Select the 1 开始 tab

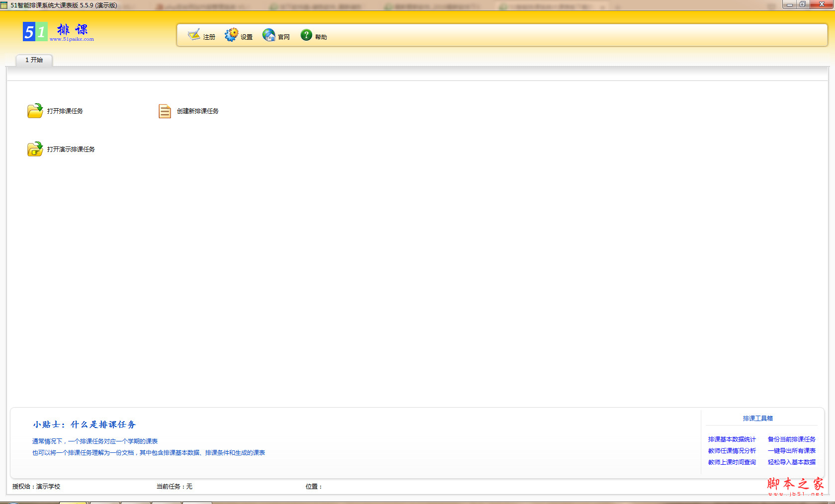tap(34, 60)
